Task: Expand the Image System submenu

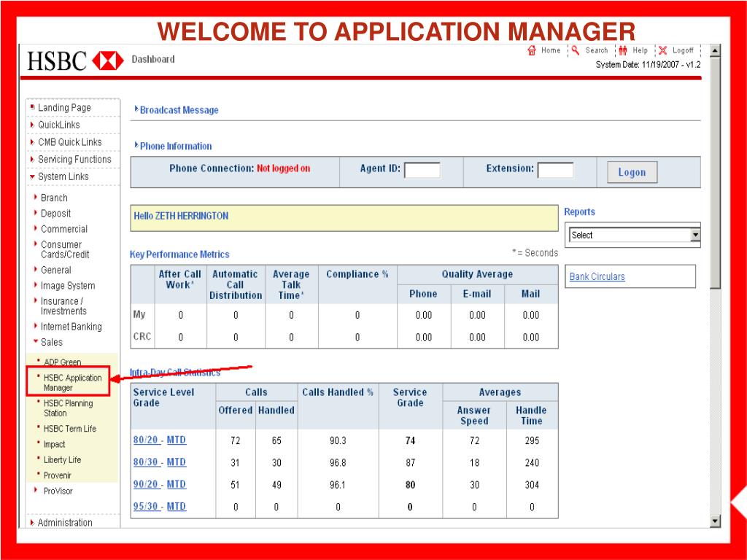Action: point(68,286)
